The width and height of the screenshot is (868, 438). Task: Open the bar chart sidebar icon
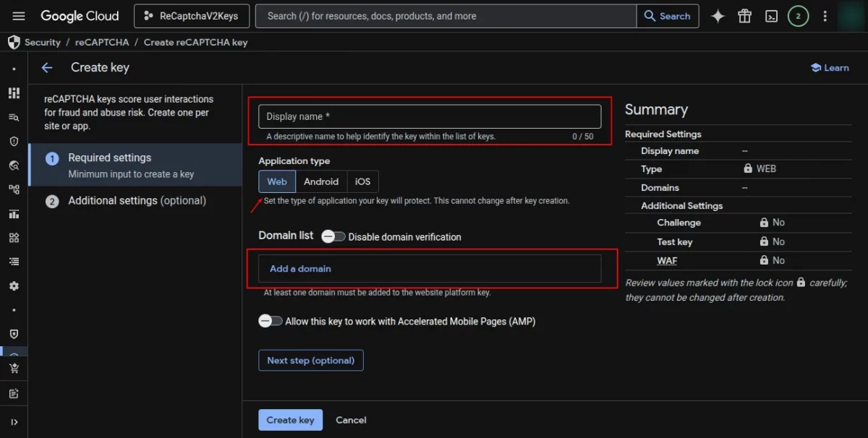click(14, 213)
